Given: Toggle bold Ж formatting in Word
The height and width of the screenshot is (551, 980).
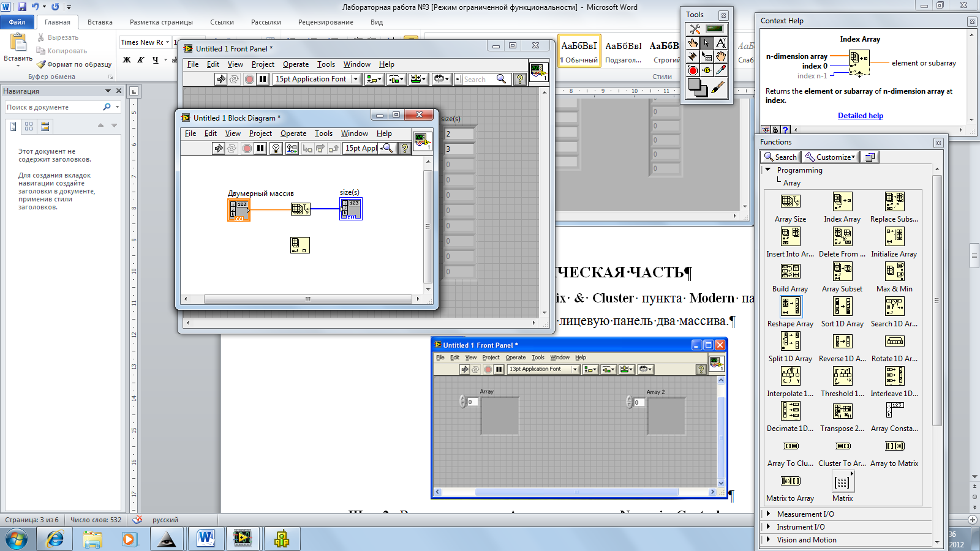Looking at the screenshot, I should 127,59.
